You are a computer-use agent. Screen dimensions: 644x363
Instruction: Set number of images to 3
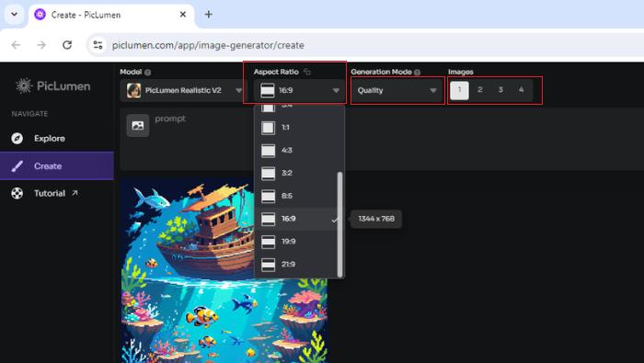click(x=500, y=90)
